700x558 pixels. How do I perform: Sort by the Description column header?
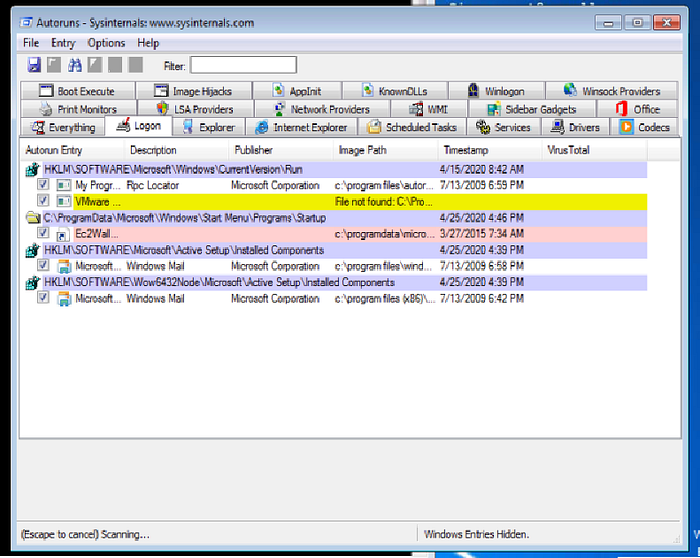pos(177,150)
